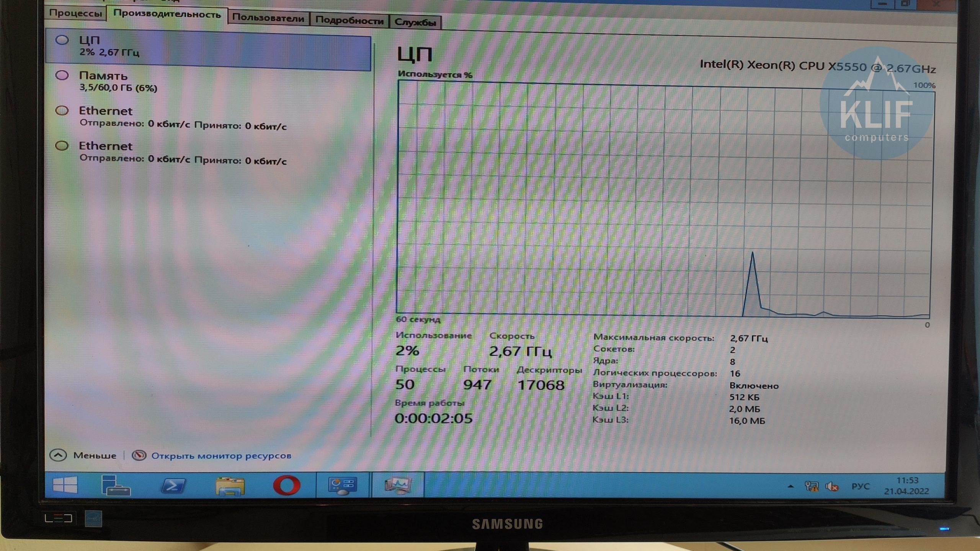Launch Server Manager from the taskbar

(115, 485)
